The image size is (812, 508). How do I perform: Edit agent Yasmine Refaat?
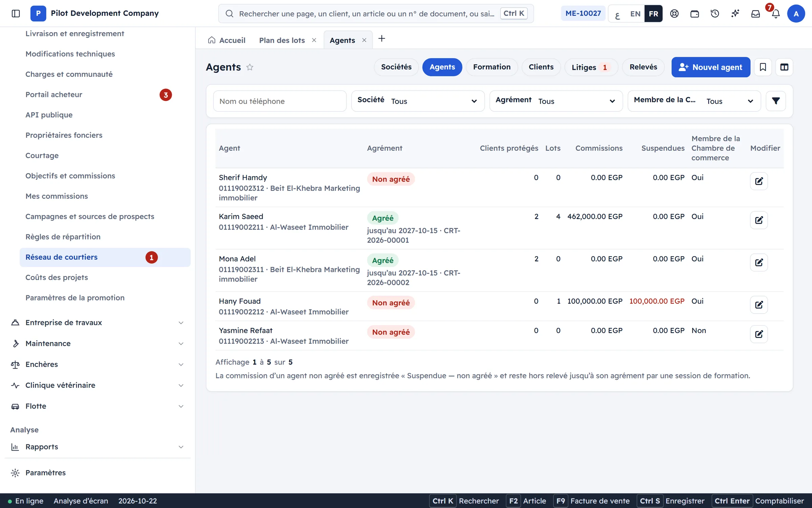click(x=759, y=334)
